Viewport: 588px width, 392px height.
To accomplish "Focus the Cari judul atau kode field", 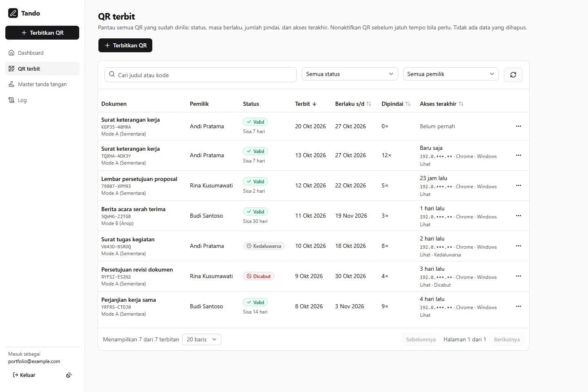I will tap(200, 75).
